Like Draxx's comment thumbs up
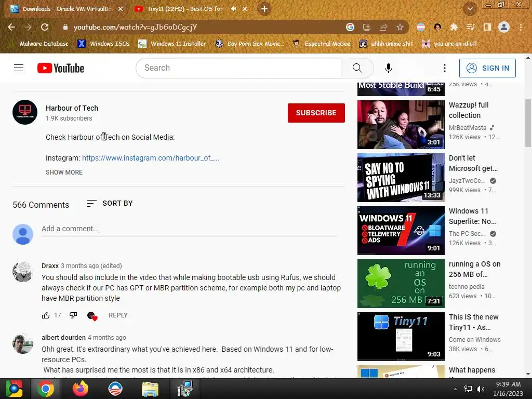Image resolution: width=532 pixels, height=399 pixels. pos(46,315)
